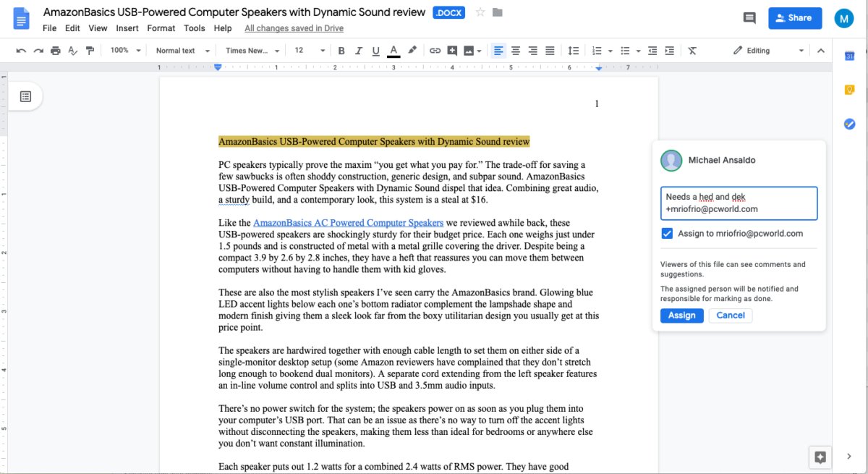The height and width of the screenshot is (474, 868).
Task: Toggle underline formatting
Action: coord(376,51)
